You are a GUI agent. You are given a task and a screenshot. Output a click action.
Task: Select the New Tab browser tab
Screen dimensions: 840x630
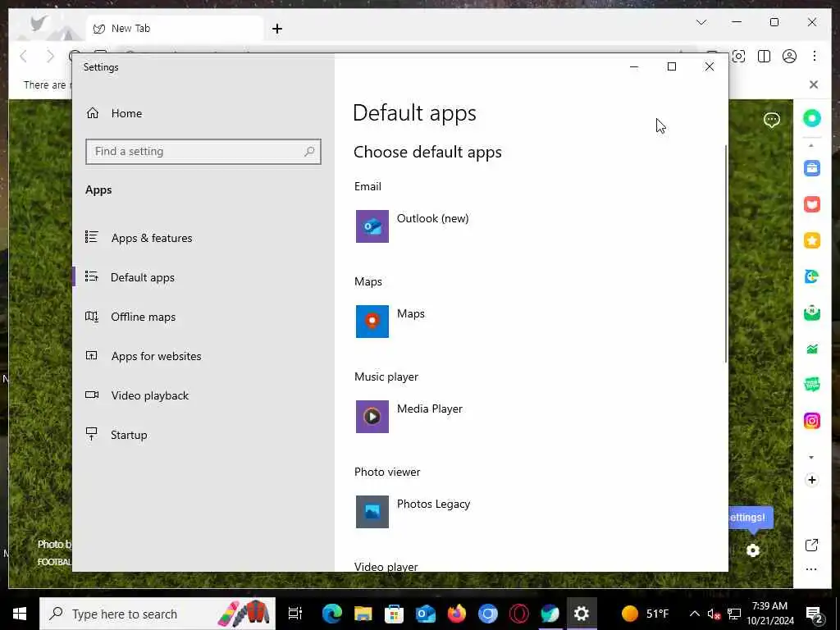(176, 29)
